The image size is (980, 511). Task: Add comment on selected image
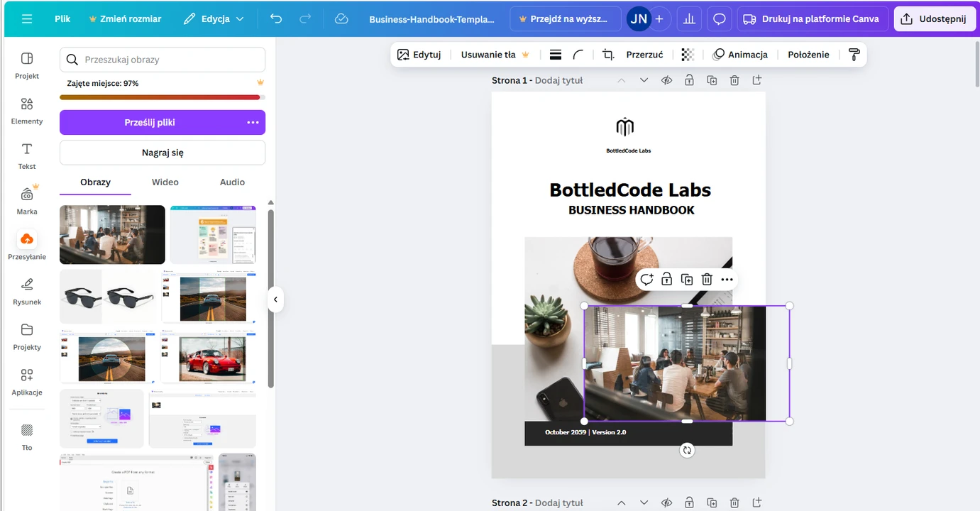pyautogui.click(x=646, y=280)
